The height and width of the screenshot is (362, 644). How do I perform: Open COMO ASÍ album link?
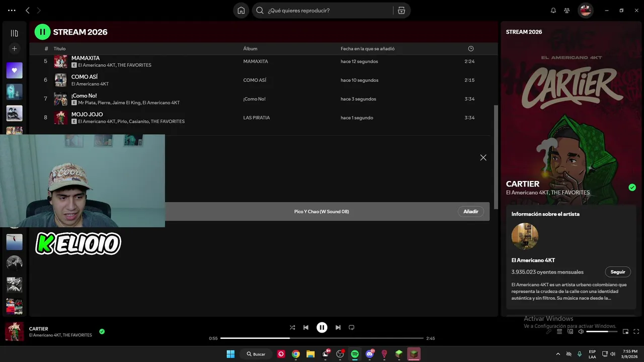click(255, 80)
